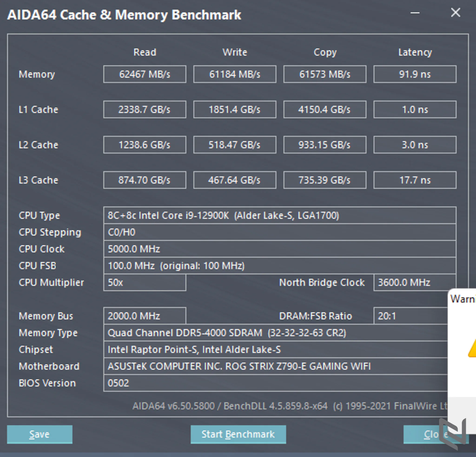Click the CPU Stepping value C0/H0
This screenshot has width=476, height=457.
click(x=280, y=232)
